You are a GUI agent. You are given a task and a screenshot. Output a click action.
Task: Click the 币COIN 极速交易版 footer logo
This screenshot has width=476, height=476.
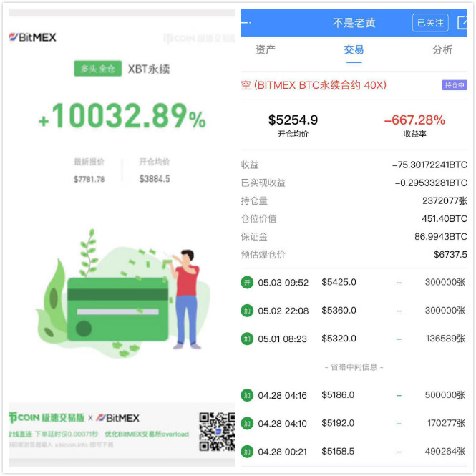pos(47,418)
